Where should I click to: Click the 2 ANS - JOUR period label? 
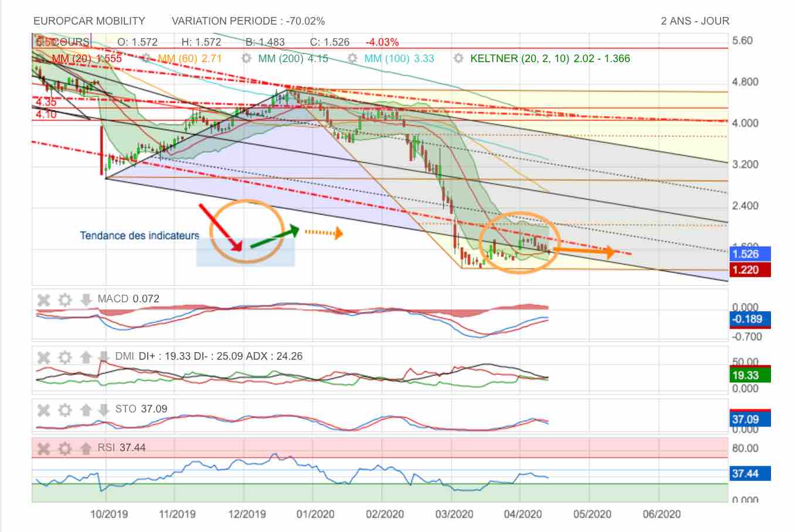click(x=695, y=21)
